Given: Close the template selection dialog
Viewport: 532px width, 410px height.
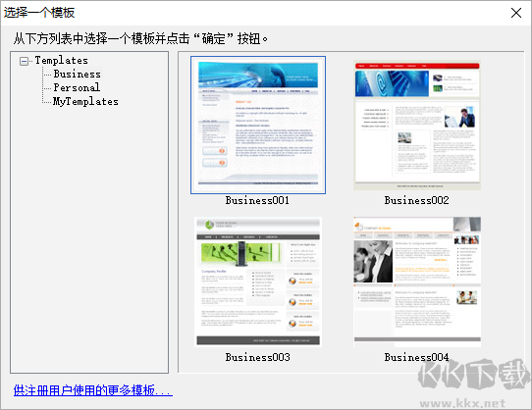Looking at the screenshot, I should coord(516,13).
